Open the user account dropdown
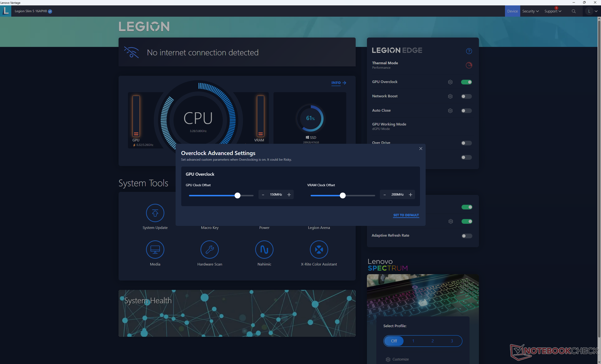 point(592,11)
